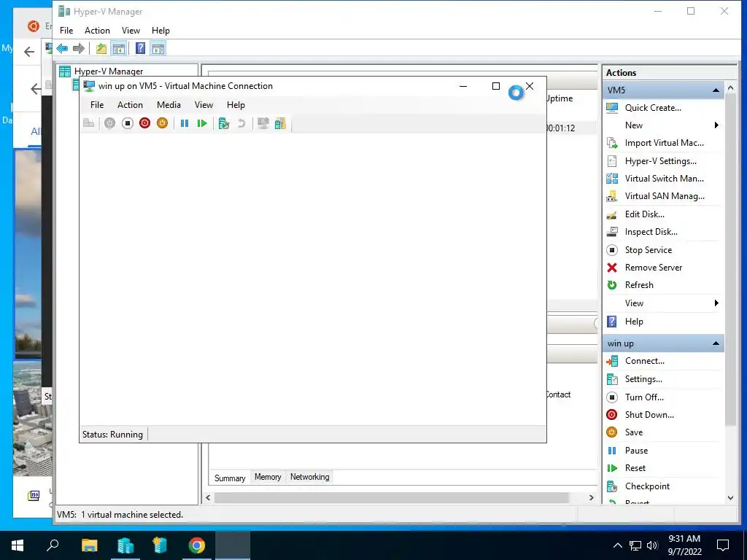Screen dimensions: 747x560
Task: Switch to the Summary tab
Action: click(x=230, y=478)
